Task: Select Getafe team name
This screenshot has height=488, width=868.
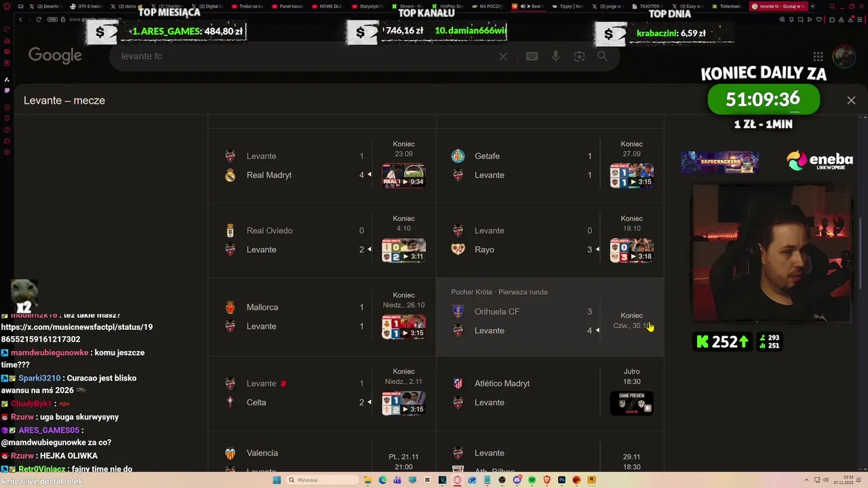Action: [487, 156]
